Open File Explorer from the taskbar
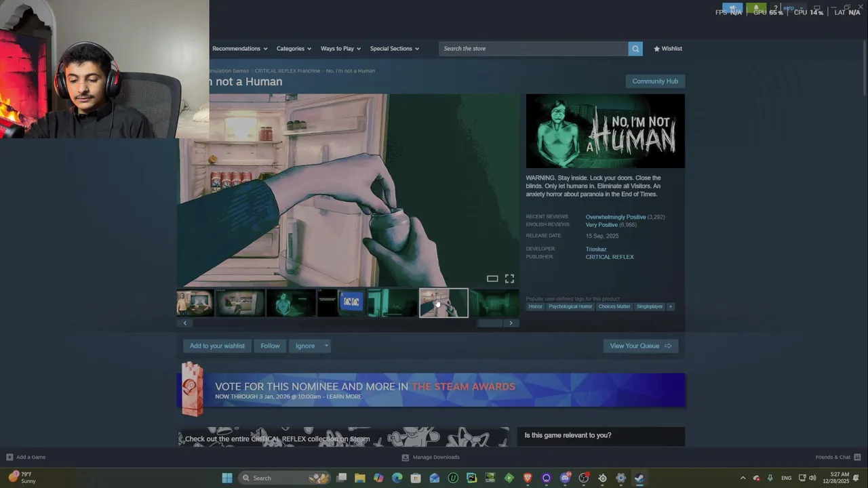The height and width of the screenshot is (488, 868). (x=360, y=478)
